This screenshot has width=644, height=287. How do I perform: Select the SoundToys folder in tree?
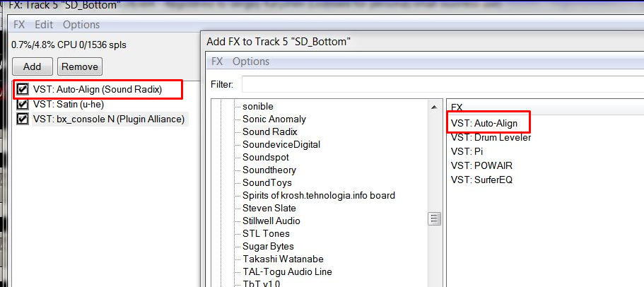pos(267,182)
